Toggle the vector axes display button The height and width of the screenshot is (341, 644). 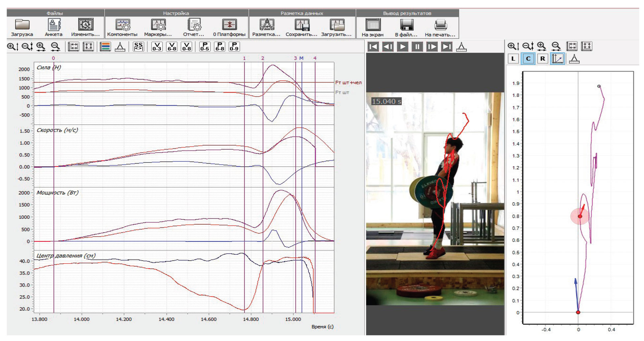pos(557,59)
